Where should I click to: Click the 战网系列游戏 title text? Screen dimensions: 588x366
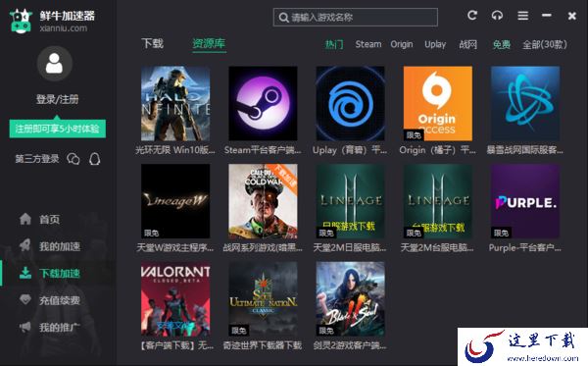pos(263,247)
